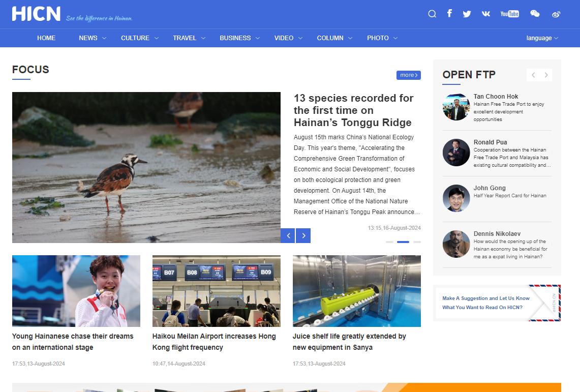Screen dimensions: 580x392
Task: Open the Haikou Meilan Airport article thumbnail
Action: [x=216, y=291]
